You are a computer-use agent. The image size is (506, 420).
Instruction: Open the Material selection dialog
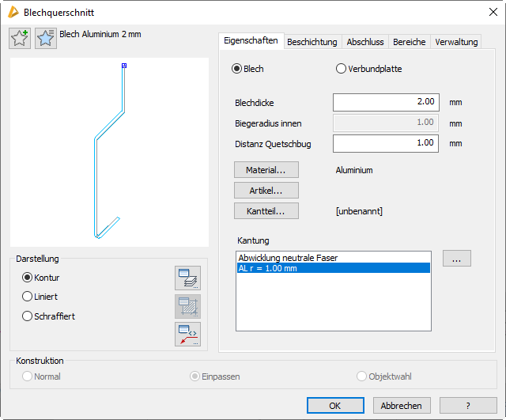click(x=266, y=170)
